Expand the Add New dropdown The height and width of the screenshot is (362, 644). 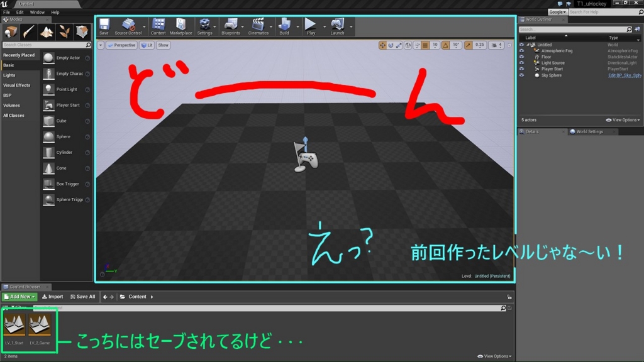click(x=19, y=297)
